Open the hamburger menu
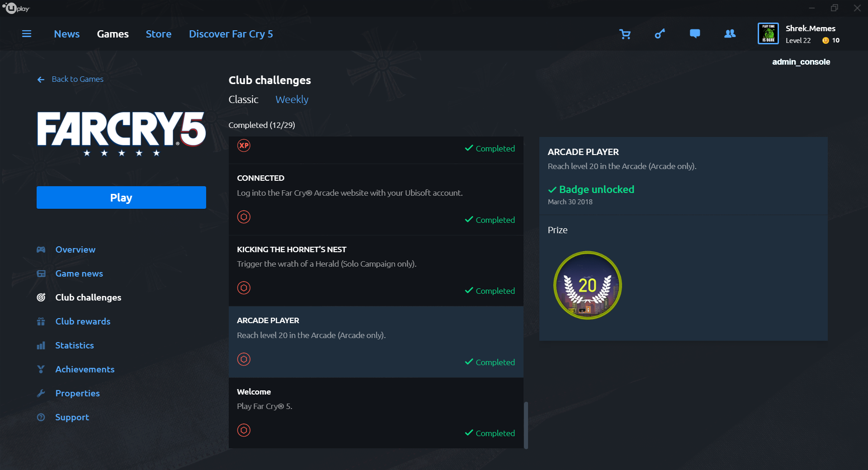Image resolution: width=868 pixels, height=470 pixels. click(x=27, y=34)
